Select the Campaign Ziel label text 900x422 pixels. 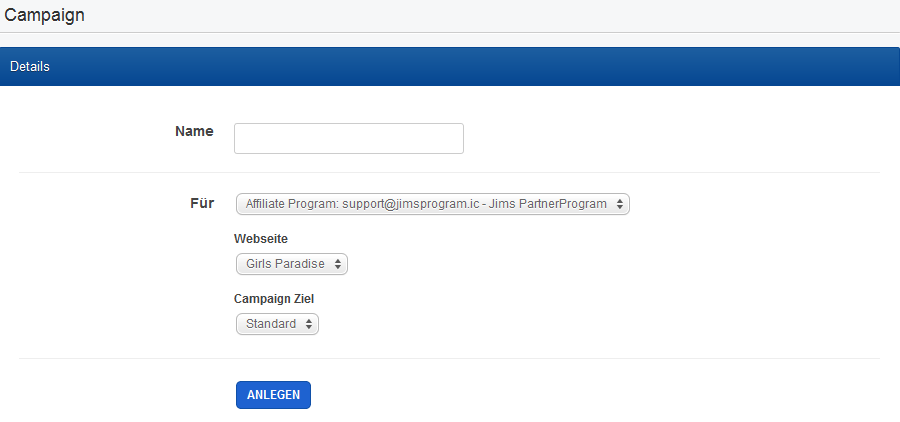coord(275,298)
